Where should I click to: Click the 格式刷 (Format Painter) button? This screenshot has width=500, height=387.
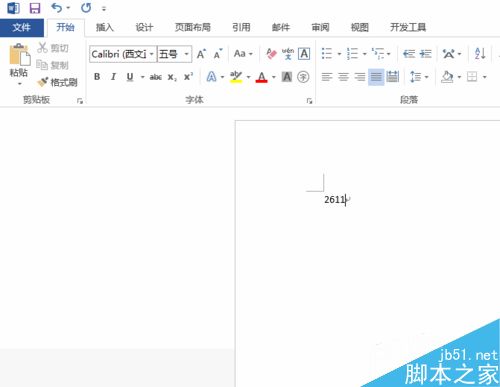tap(57, 82)
